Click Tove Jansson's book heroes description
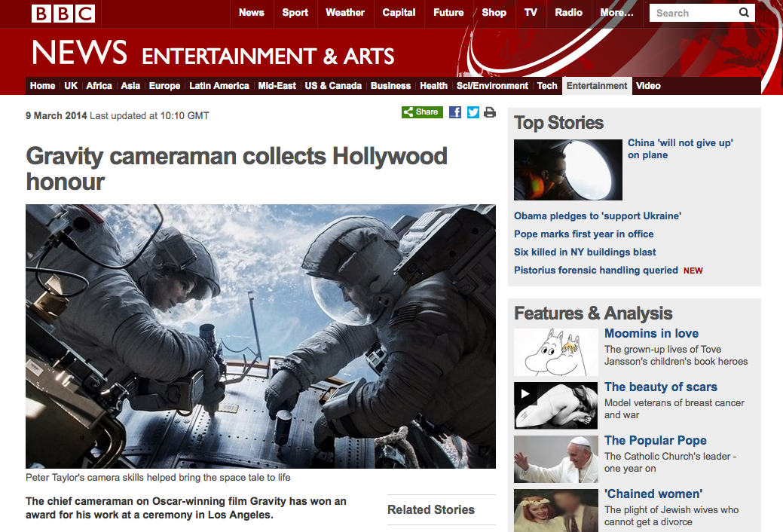 (x=676, y=355)
